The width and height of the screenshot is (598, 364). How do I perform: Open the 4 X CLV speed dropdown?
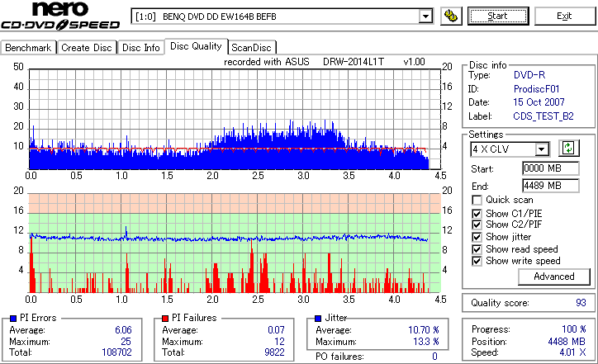(x=541, y=149)
